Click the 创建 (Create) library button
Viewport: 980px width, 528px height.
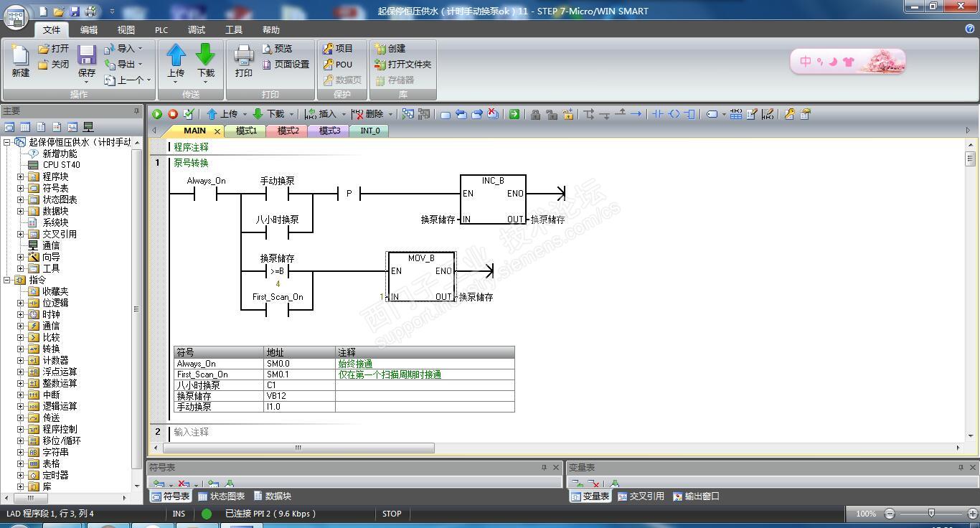click(x=390, y=48)
